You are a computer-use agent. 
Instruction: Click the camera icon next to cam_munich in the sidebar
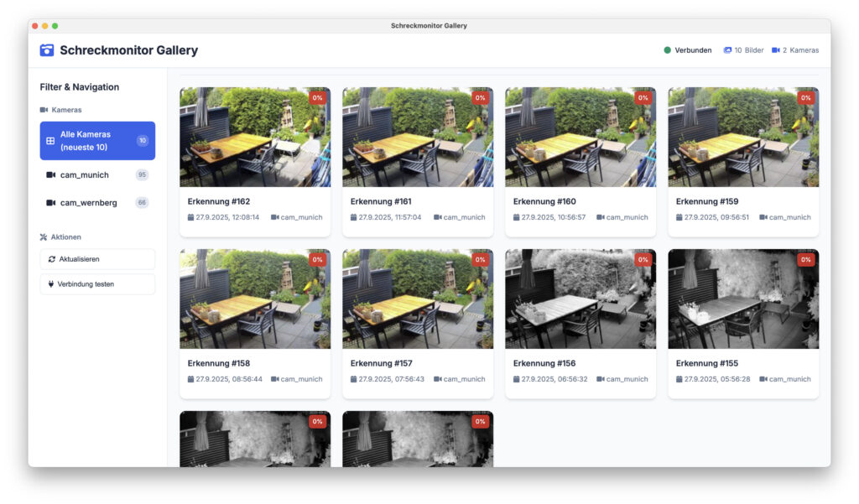point(50,175)
